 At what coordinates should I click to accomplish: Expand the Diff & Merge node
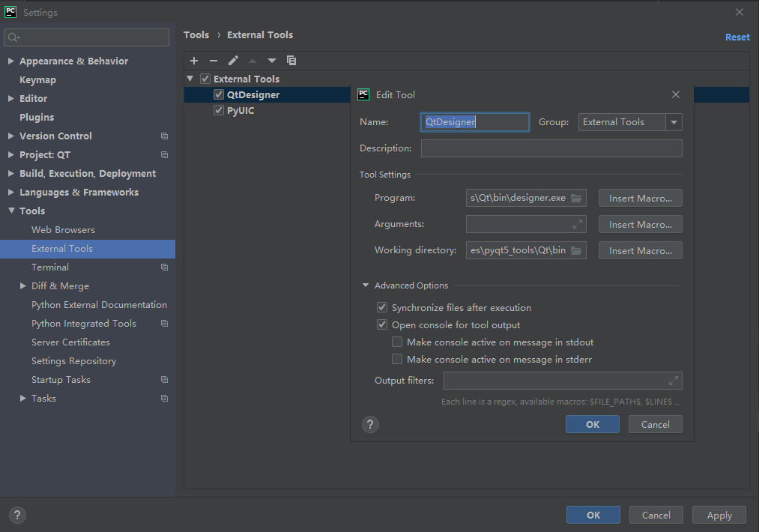pyautogui.click(x=22, y=286)
